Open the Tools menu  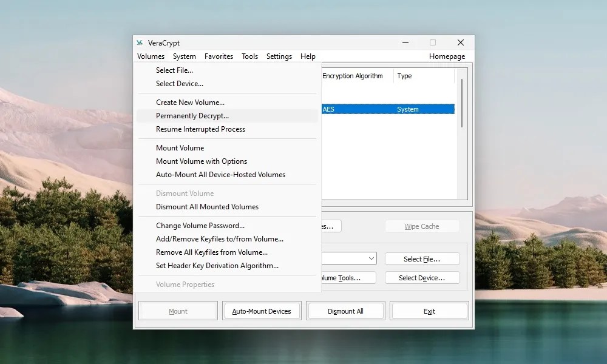click(249, 56)
